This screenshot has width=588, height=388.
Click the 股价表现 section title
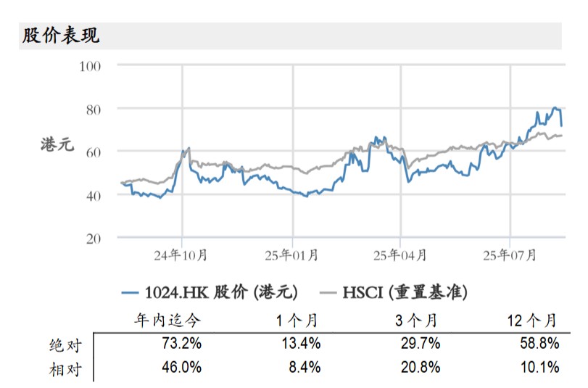(x=61, y=36)
